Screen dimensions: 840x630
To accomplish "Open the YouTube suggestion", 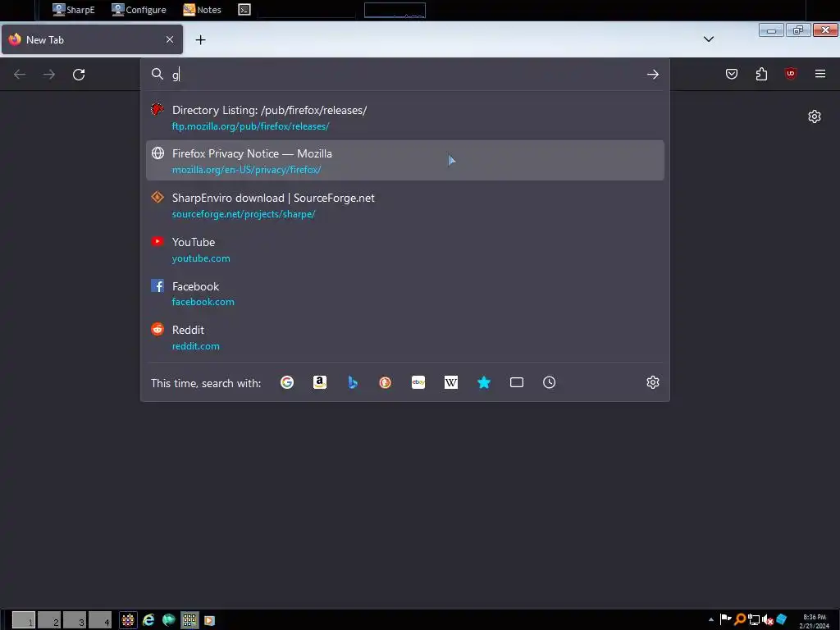I will 405,249.
